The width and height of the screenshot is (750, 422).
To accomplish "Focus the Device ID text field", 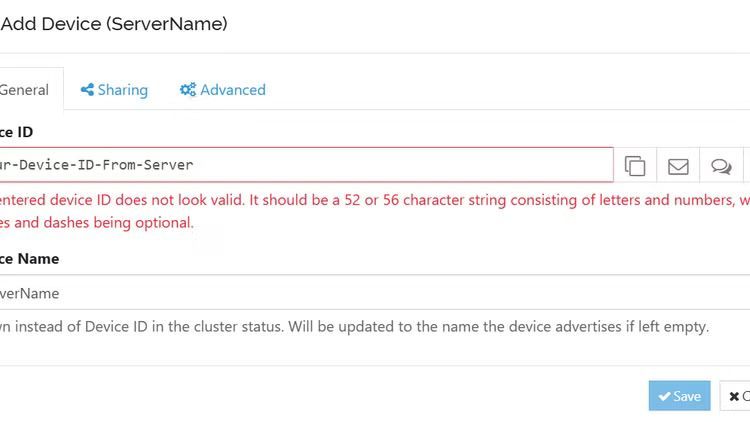I will 300,165.
